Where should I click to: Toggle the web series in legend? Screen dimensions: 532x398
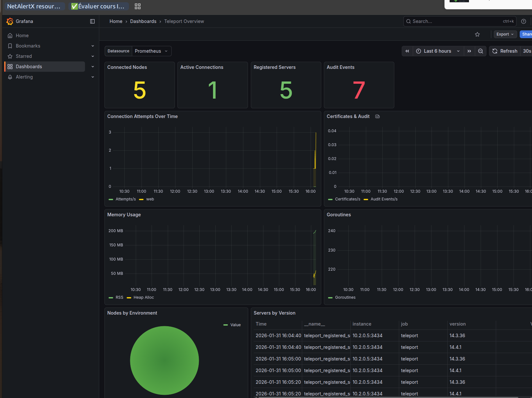(x=150, y=199)
